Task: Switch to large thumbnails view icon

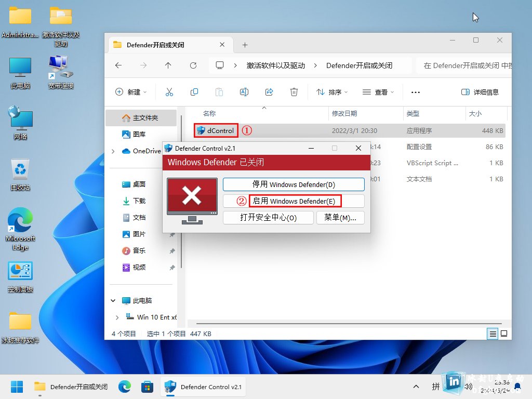Action: pyautogui.click(x=504, y=334)
